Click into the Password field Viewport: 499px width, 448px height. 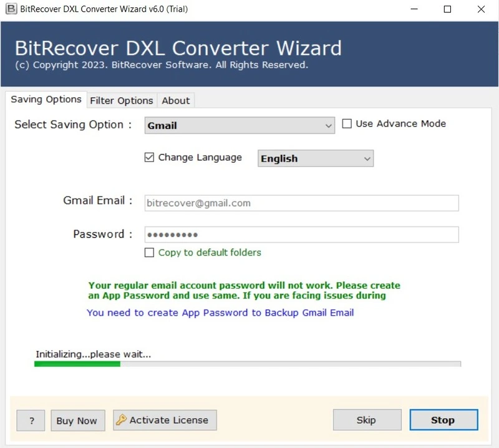click(301, 235)
